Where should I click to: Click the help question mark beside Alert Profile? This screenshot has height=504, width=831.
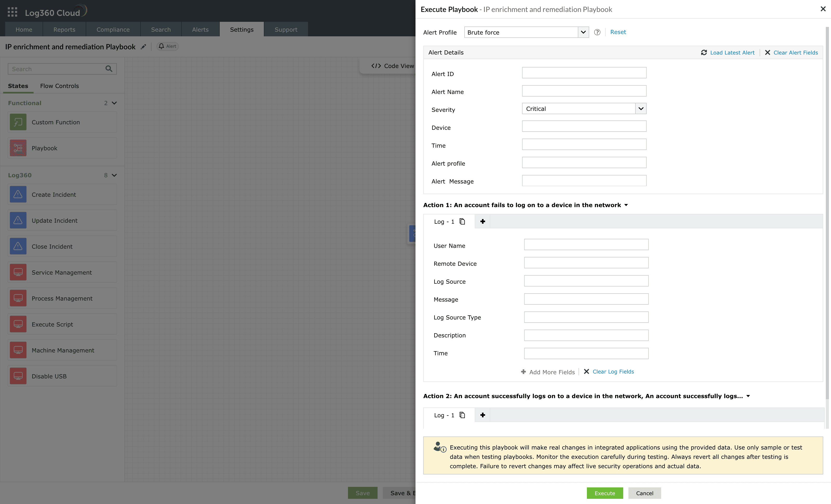[x=597, y=32]
